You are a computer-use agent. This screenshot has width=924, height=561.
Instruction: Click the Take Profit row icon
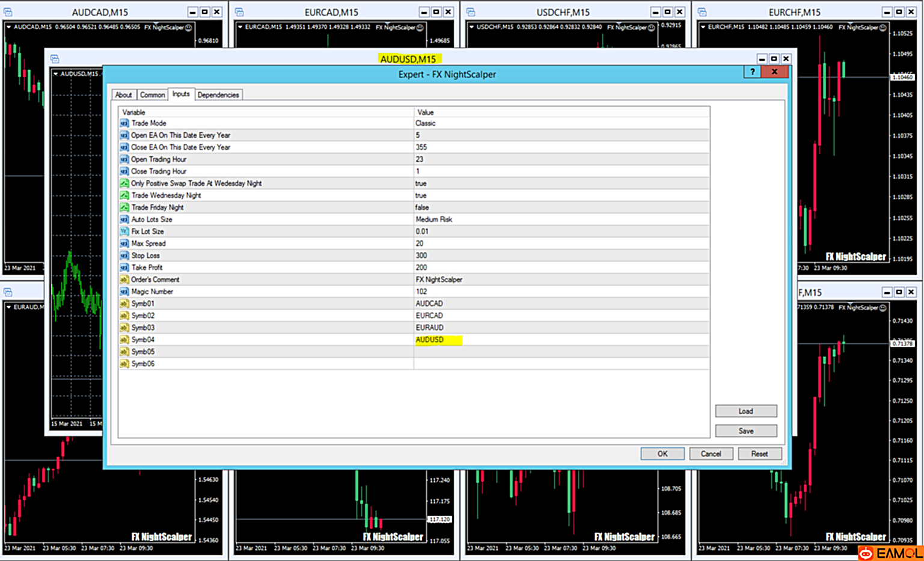pos(124,268)
